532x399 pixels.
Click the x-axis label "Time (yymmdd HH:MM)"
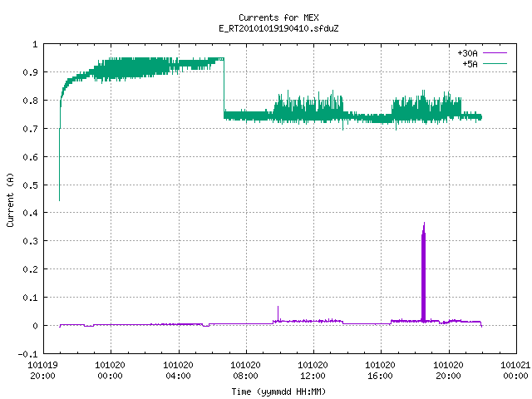278,392
